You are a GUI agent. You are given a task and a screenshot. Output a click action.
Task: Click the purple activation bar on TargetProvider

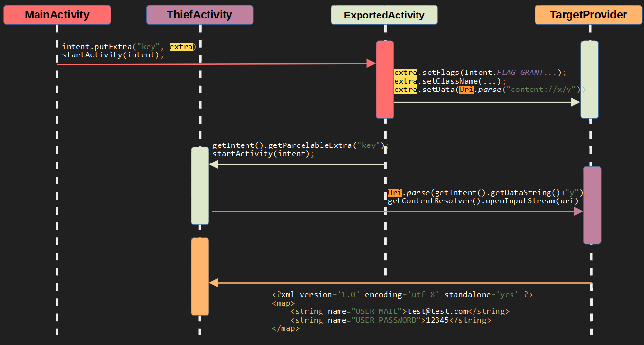click(592, 204)
